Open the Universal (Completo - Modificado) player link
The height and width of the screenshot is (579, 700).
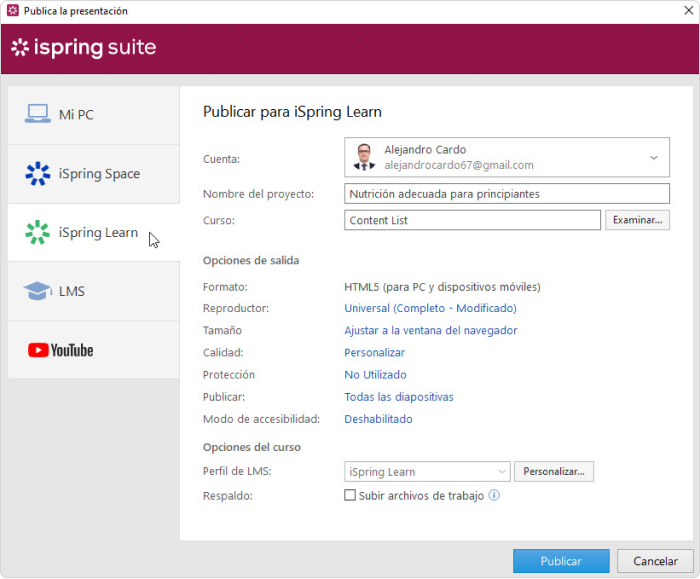click(430, 308)
